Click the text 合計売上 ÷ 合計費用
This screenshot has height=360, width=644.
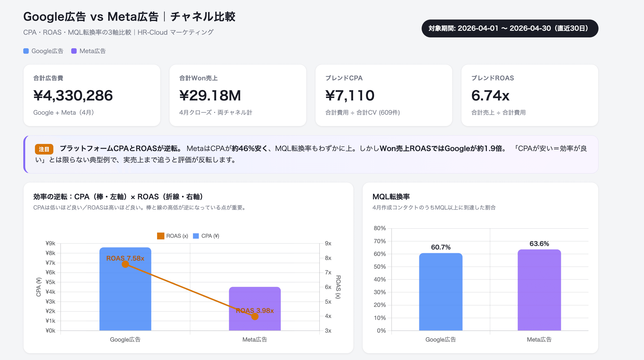[498, 112]
